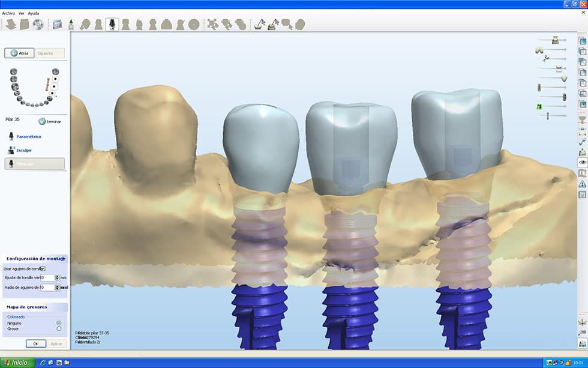Open the warning indicator on the right sidebar
The width and height of the screenshot is (588, 368).
582,182
